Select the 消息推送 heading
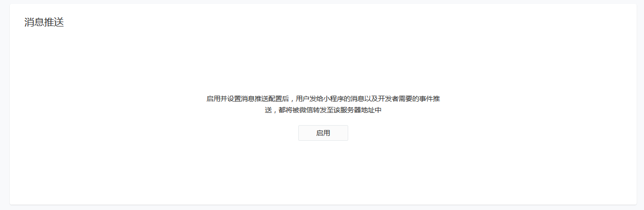Viewport: 644px width, 210px height. pyautogui.click(x=44, y=22)
